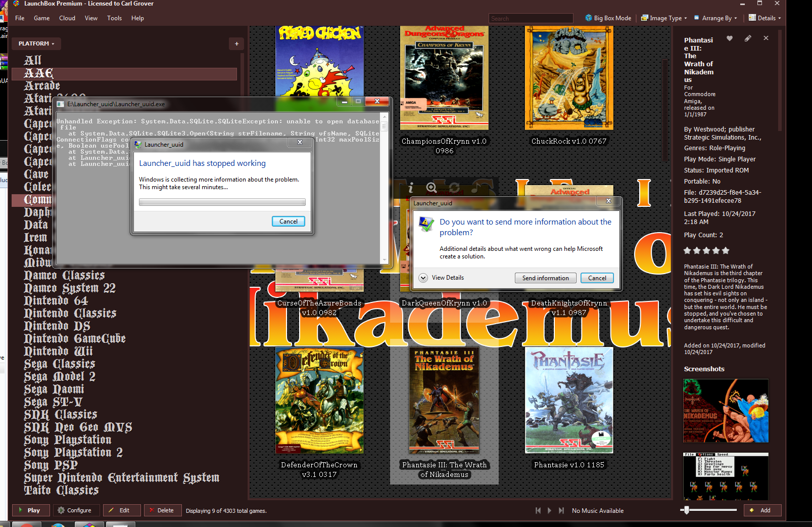Select Sega Naomi platform
Screen dimensions: 812x527
(54, 389)
